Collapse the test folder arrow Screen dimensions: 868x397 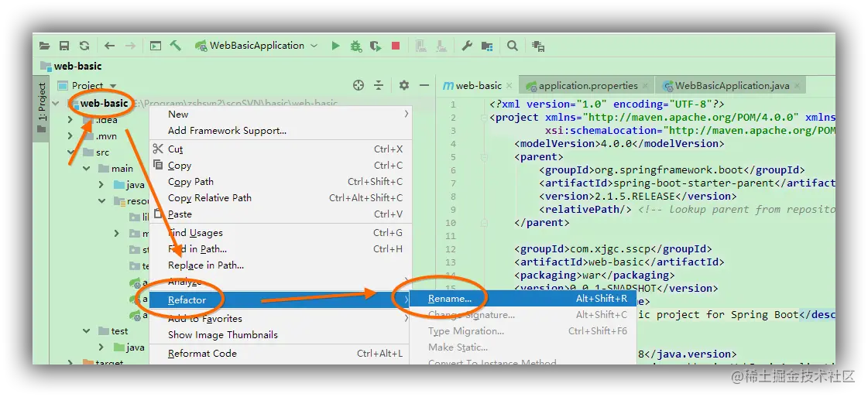tap(87, 330)
